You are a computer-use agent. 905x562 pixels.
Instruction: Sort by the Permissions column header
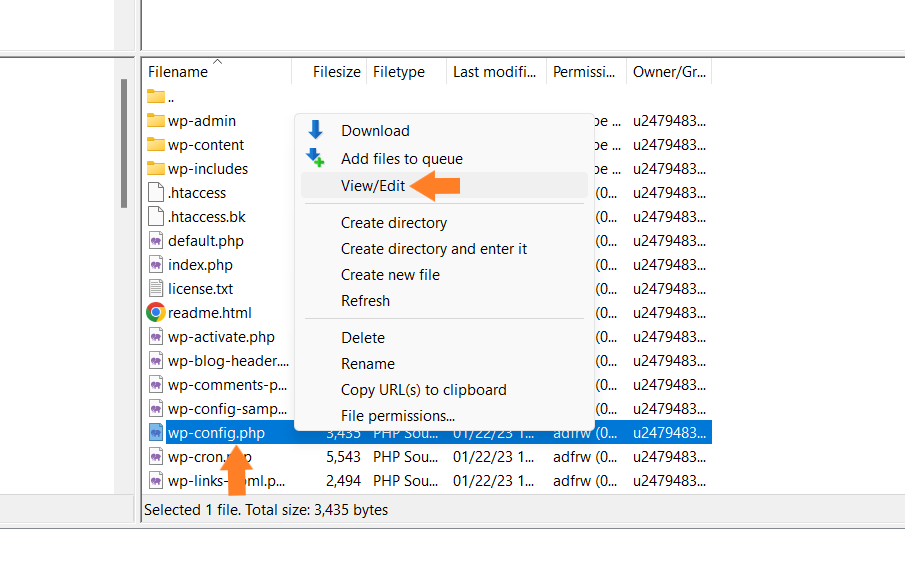coord(586,72)
